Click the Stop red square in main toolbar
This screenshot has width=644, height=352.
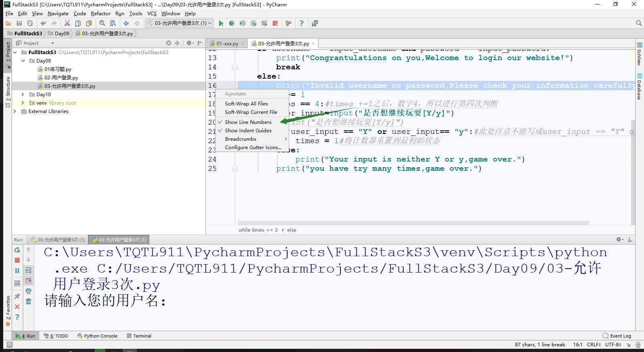275,23
